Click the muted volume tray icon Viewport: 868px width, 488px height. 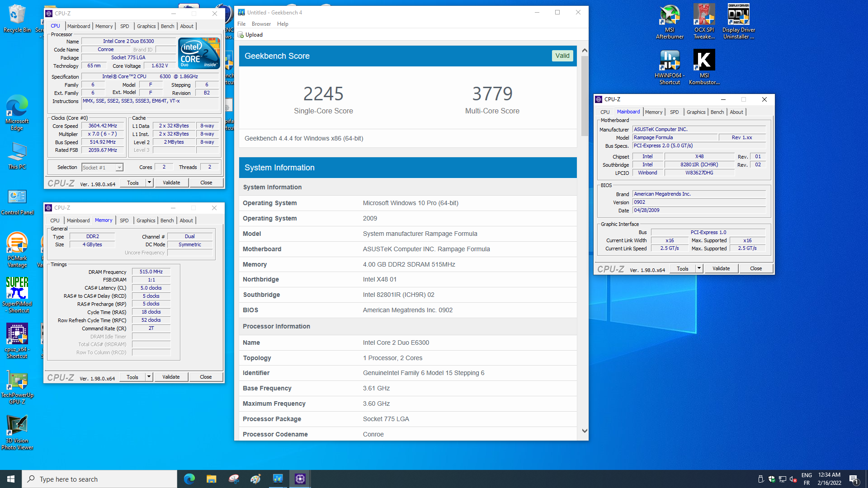click(793, 479)
